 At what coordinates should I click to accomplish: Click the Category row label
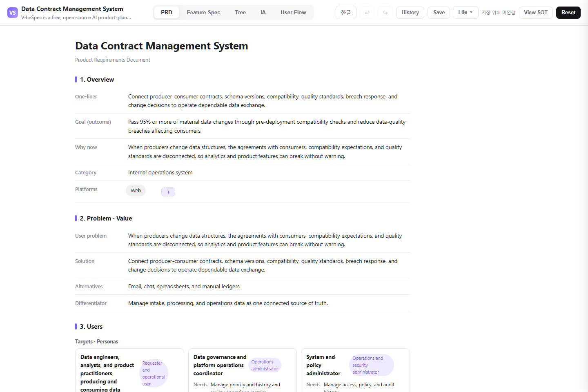coord(86,173)
